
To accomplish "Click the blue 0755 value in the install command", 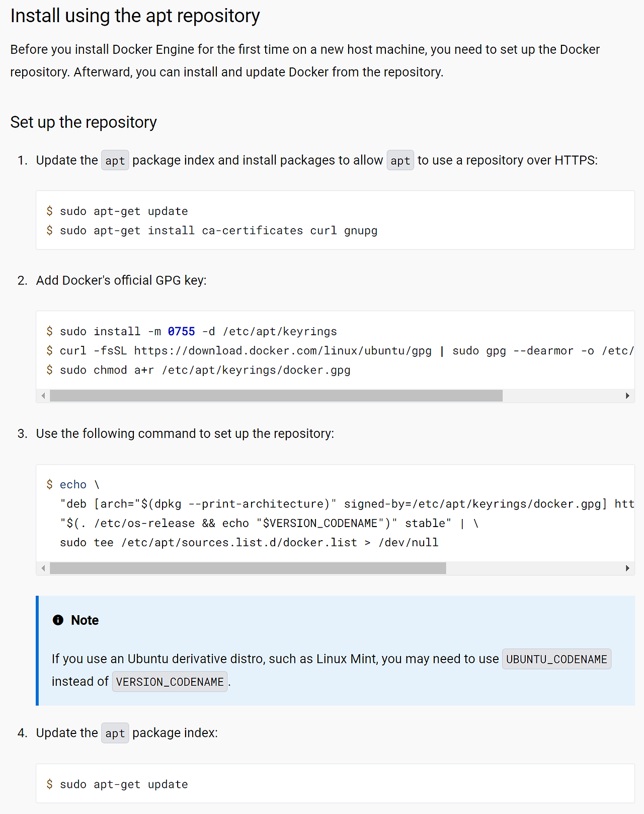I will [x=181, y=331].
